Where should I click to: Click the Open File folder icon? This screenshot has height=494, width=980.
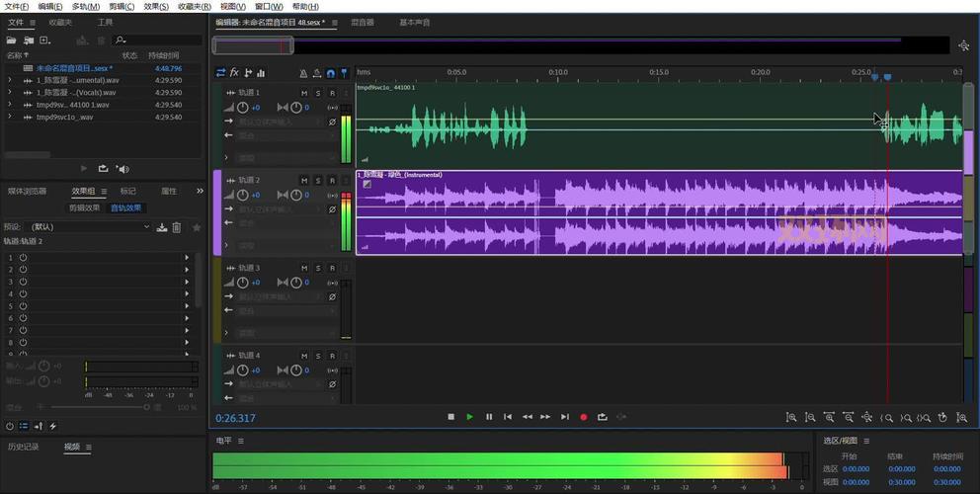tap(11, 41)
